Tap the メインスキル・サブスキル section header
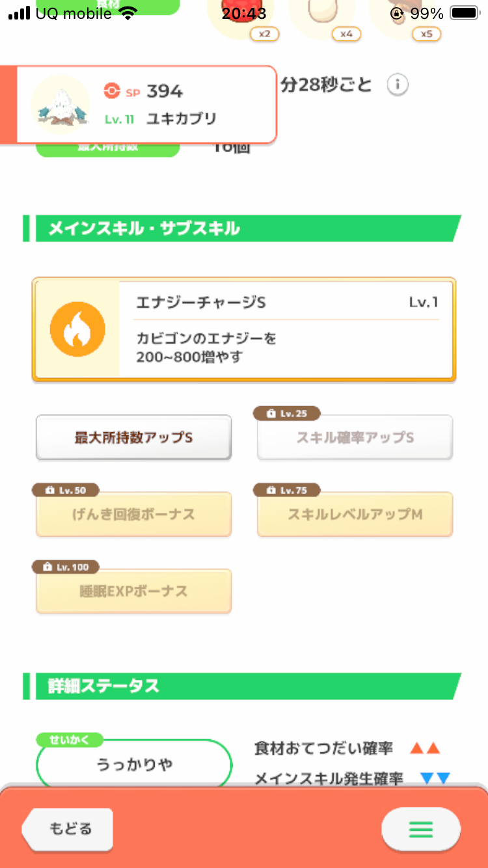Screen dimensions: 488x868 coord(242,228)
